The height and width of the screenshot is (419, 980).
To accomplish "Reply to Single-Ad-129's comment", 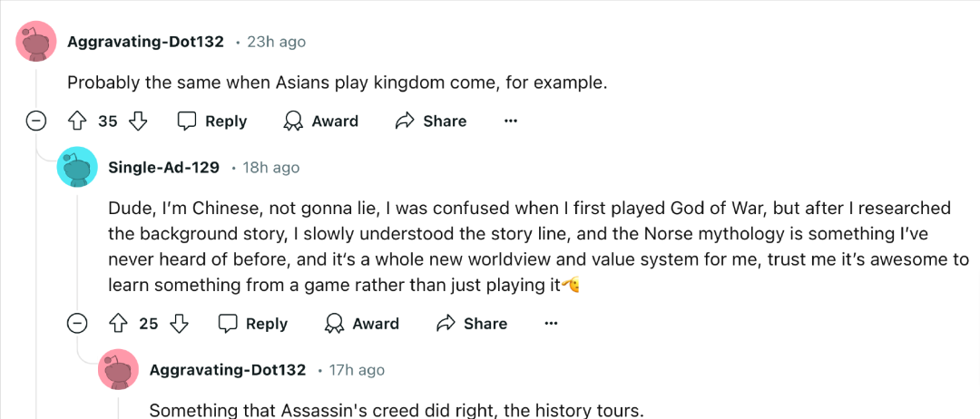I will 252,324.
